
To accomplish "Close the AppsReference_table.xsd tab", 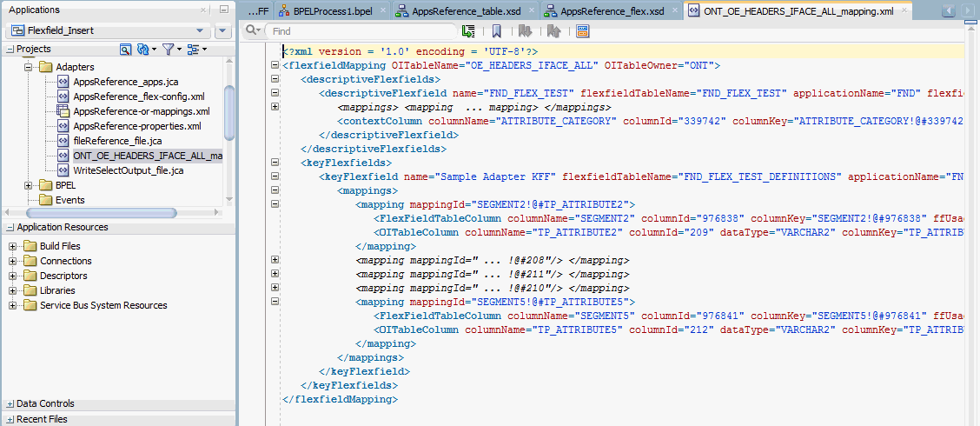I will click(531, 10).
